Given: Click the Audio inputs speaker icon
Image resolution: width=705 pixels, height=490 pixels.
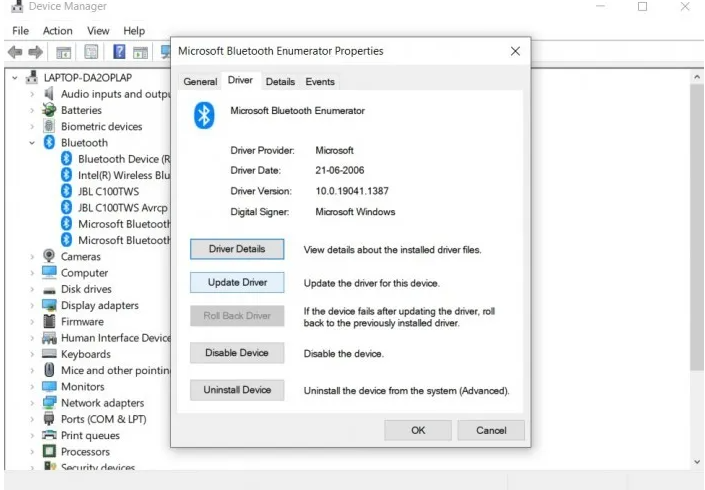Looking at the screenshot, I should (x=49, y=94).
